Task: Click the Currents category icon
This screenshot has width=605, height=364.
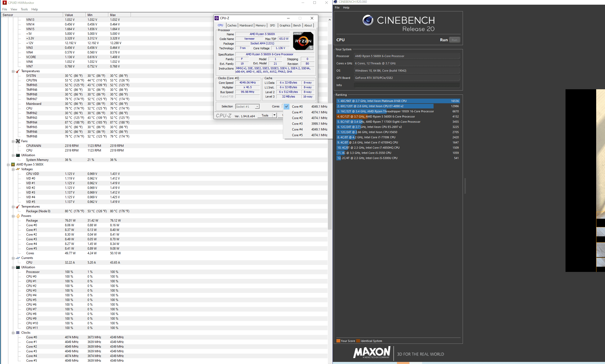Action: tap(18, 258)
